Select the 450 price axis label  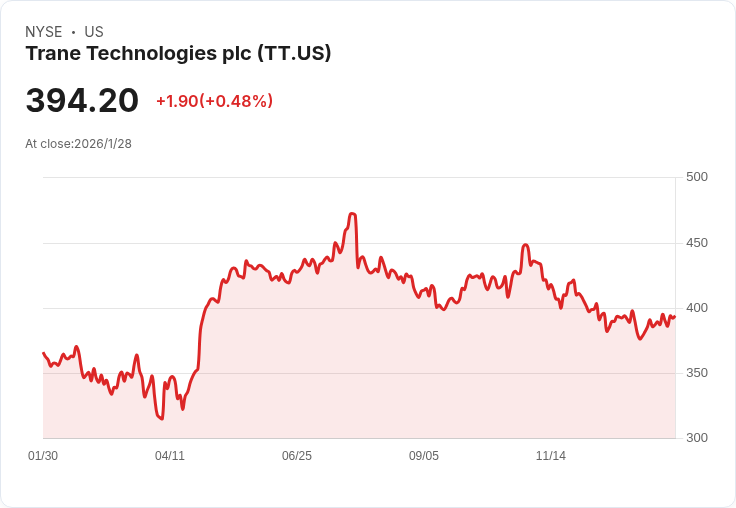pos(697,243)
